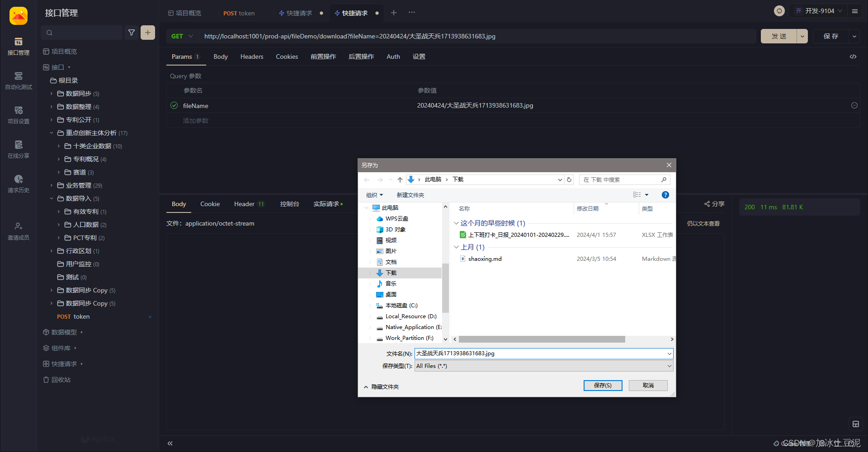Collapse the 隐藏文件夹 section
The height and width of the screenshot is (452, 868).
(381, 387)
